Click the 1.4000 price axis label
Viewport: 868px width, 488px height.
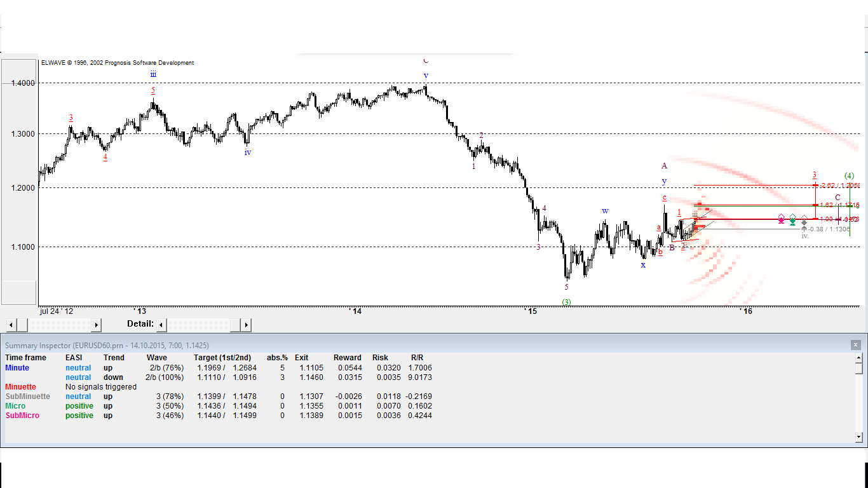click(x=24, y=83)
